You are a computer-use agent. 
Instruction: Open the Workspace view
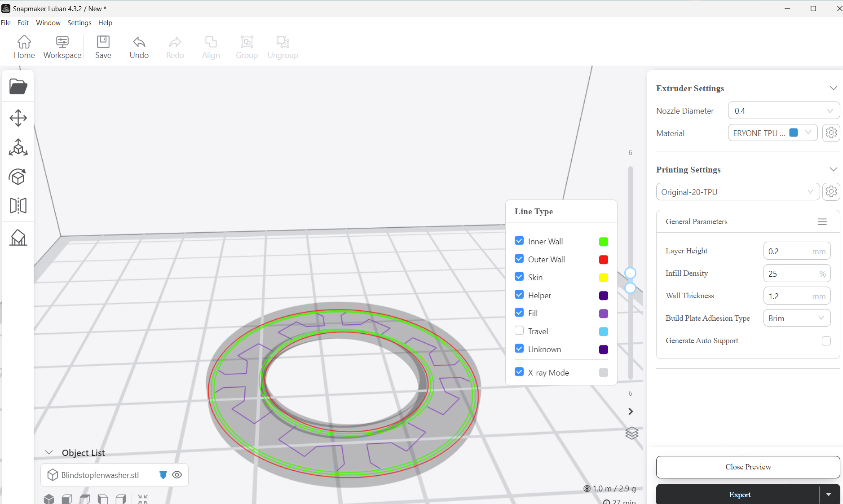pyautogui.click(x=62, y=47)
